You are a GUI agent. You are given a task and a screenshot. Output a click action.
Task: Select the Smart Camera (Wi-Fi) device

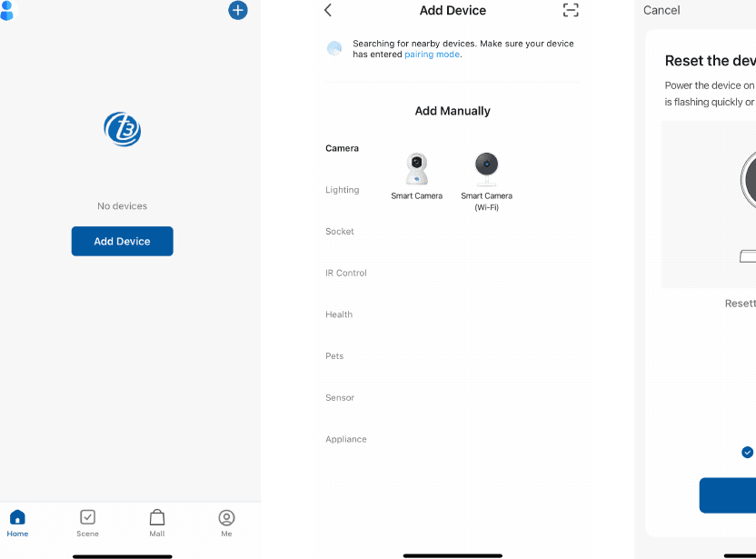click(x=486, y=182)
